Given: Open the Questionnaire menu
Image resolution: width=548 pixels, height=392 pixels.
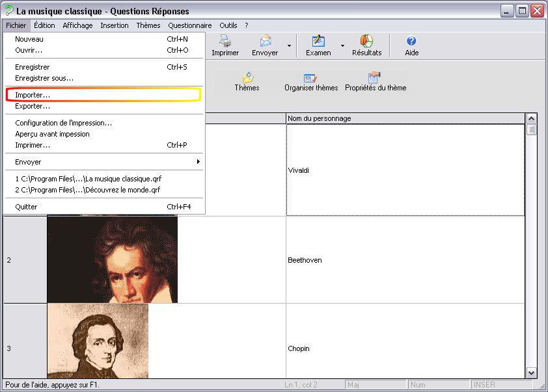Looking at the screenshot, I should (x=190, y=25).
